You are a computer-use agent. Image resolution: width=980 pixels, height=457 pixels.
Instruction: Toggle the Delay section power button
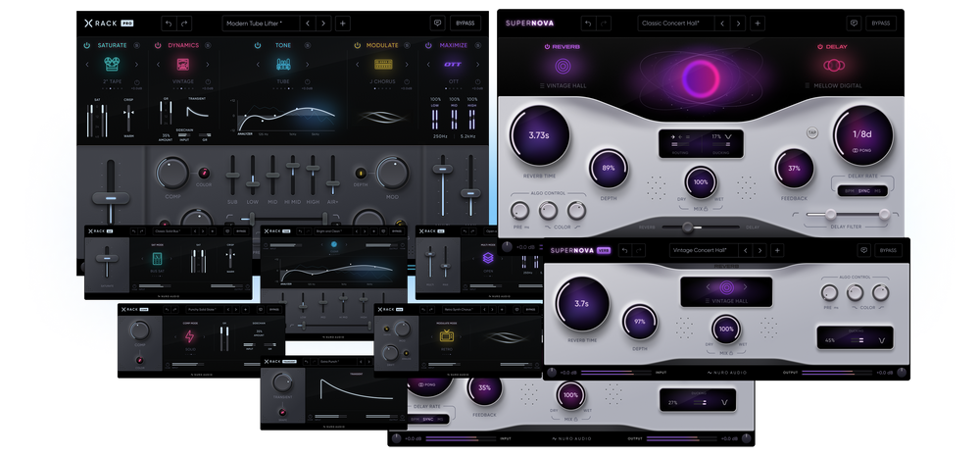tap(818, 46)
